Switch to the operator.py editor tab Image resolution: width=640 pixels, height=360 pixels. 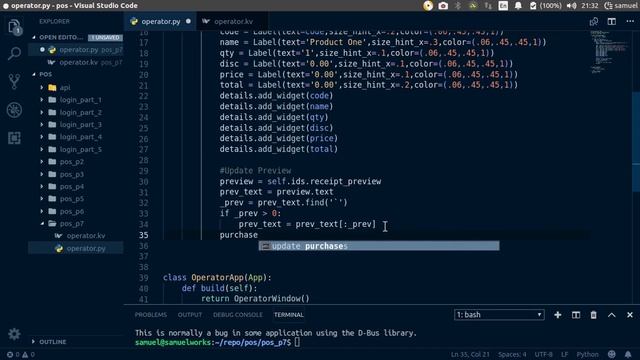click(x=160, y=21)
